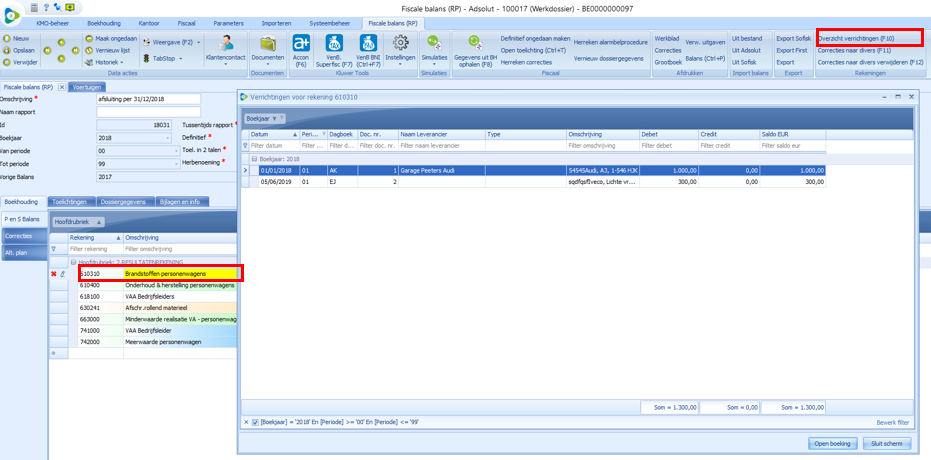The height and width of the screenshot is (460, 931).
Task: Click the Filter datum input field
Action: coord(272,146)
